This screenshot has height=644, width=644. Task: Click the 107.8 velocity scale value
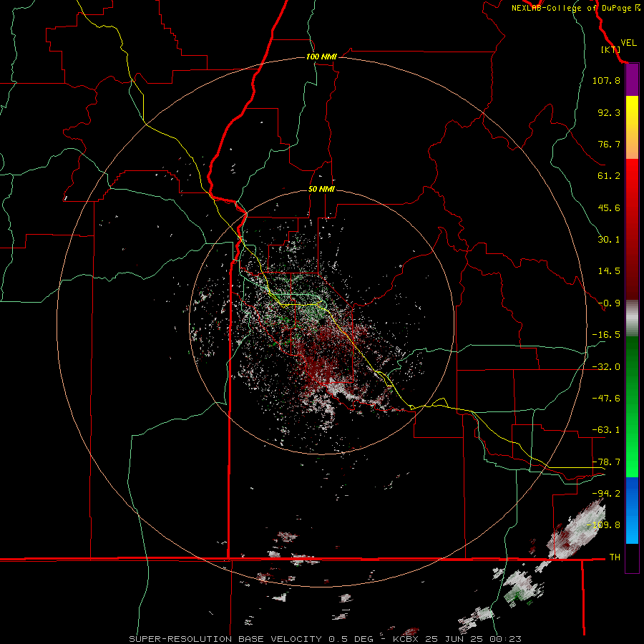[x=606, y=80]
